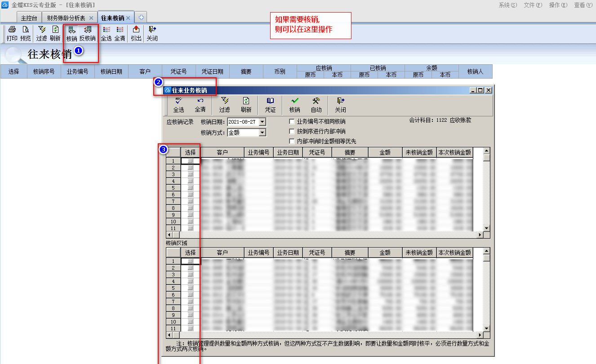Viewport: 596px width, 364px height.
Task: Tick the 按倒序进行内部冲销 checkbox
Action: (292, 132)
